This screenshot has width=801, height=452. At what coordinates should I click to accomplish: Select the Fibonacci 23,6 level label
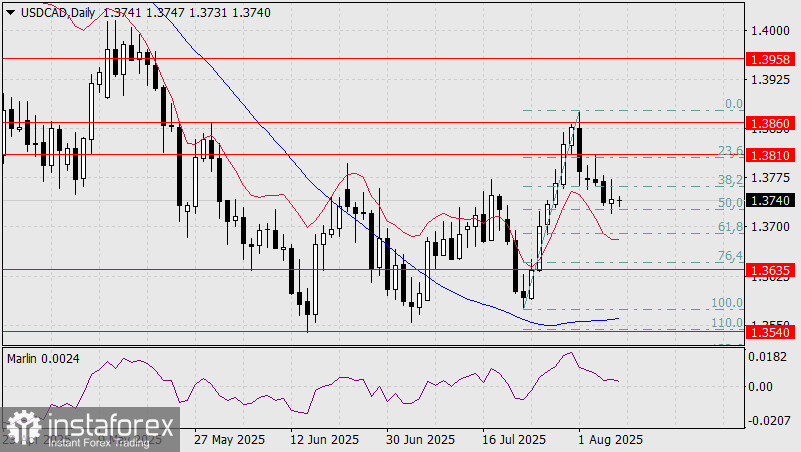click(731, 151)
